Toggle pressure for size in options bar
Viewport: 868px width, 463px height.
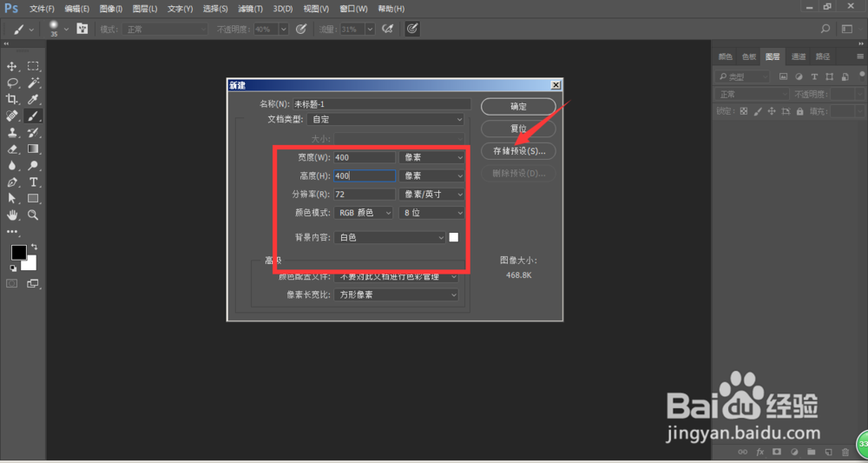411,29
